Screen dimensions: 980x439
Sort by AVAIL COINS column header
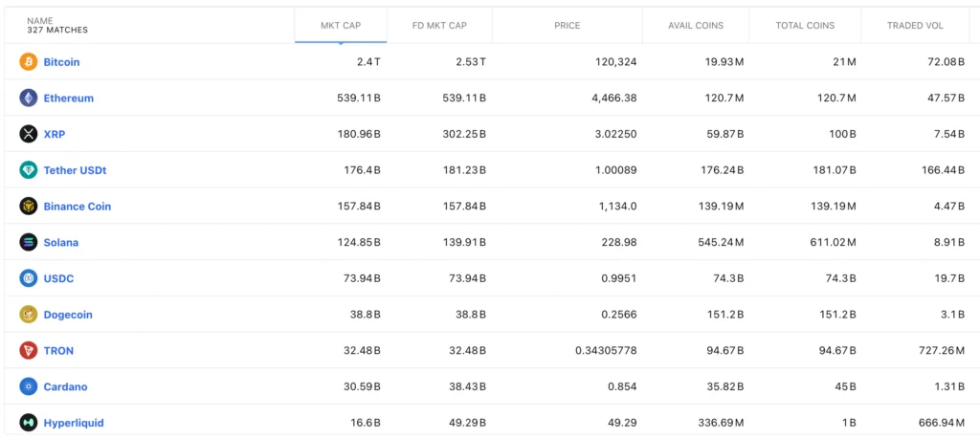pyautogui.click(x=696, y=26)
